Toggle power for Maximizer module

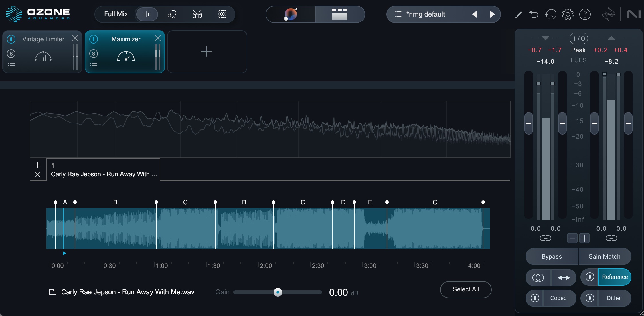tap(94, 39)
